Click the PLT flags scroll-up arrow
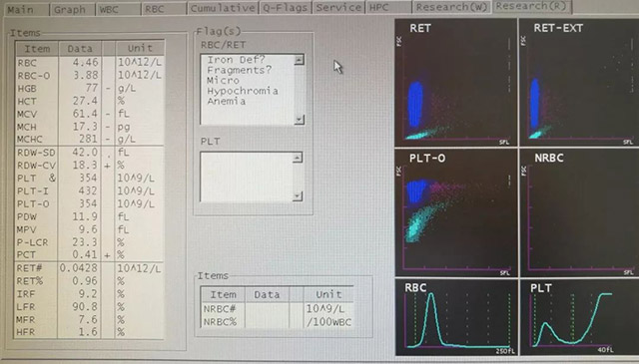Viewport: 639px width, 364px height. [x=298, y=158]
